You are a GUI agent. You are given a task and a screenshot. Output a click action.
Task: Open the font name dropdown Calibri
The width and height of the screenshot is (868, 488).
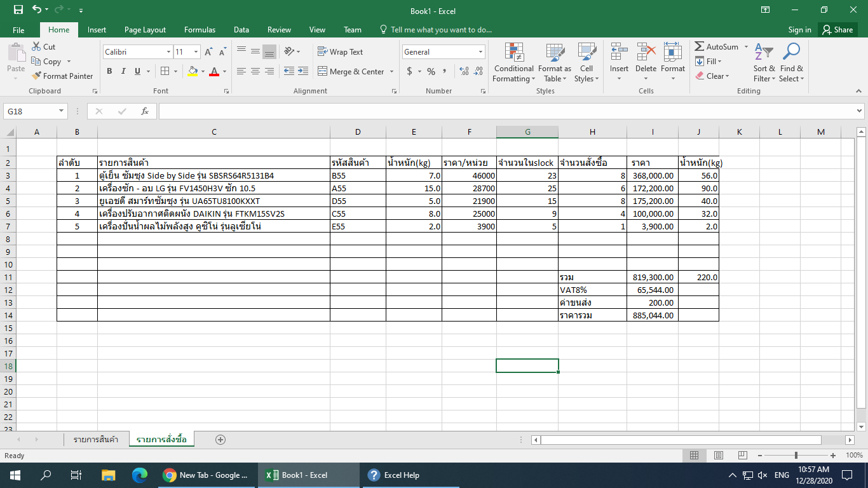point(168,52)
